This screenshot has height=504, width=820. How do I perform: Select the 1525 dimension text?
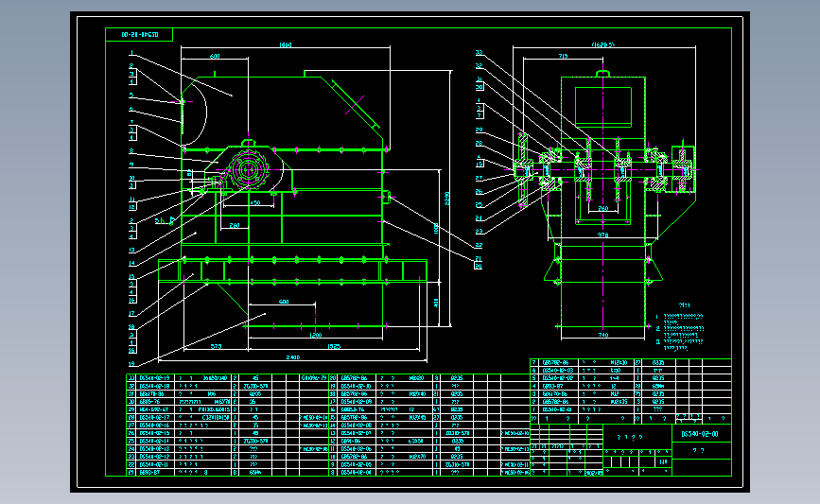334,346
